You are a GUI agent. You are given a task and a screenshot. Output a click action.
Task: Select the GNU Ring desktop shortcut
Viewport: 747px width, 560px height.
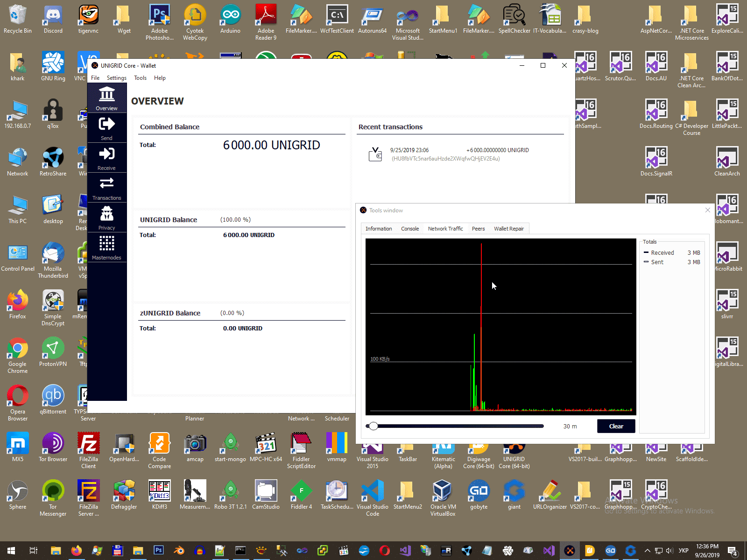(x=53, y=67)
